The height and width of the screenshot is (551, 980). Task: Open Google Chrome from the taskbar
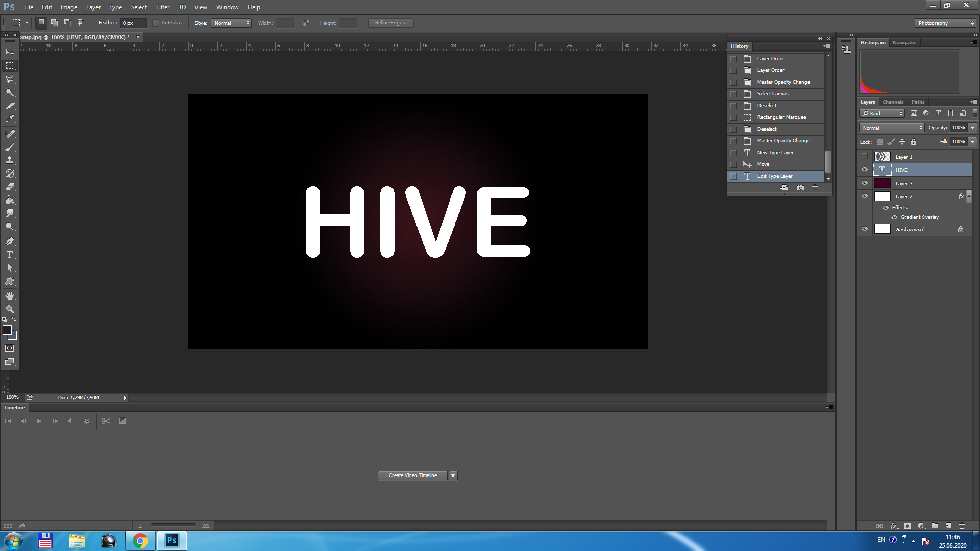[140, 541]
